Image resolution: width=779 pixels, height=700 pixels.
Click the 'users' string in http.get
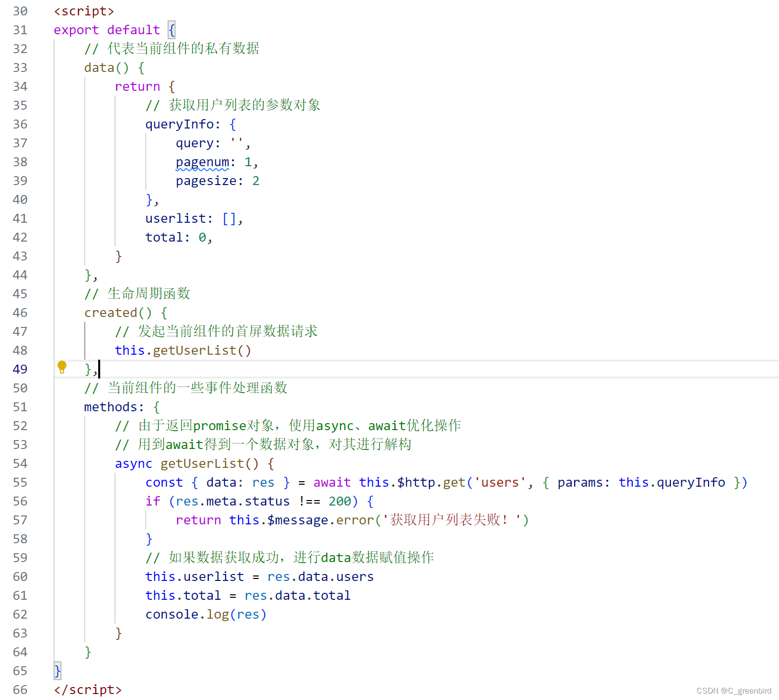point(500,482)
